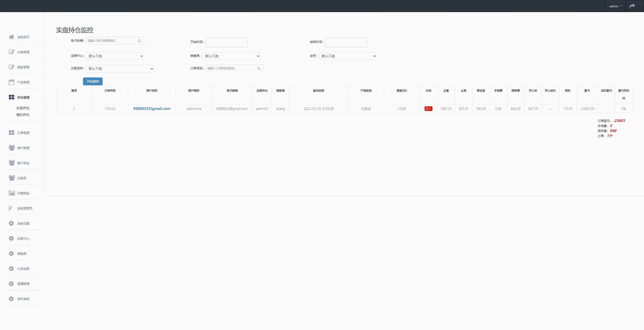Open the 销售商 dropdown filter

click(x=231, y=56)
